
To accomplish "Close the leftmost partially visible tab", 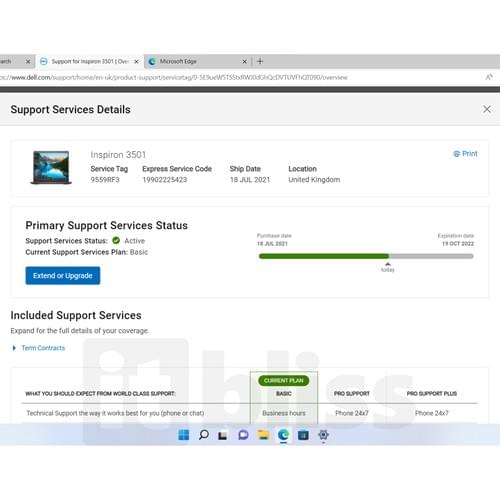I will 28,62.
